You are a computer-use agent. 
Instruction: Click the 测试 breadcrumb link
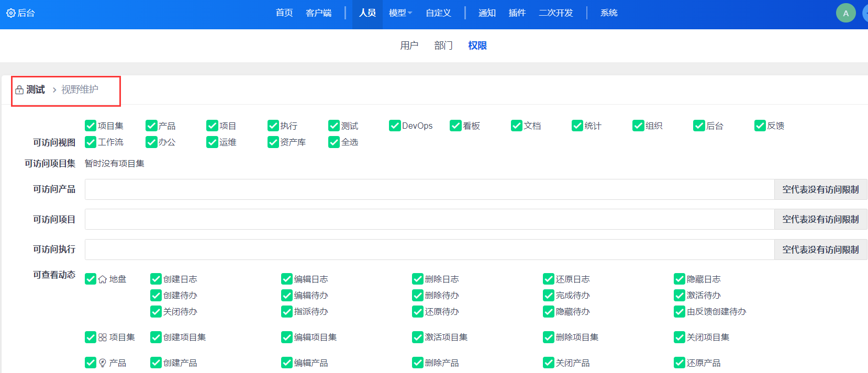coord(36,90)
